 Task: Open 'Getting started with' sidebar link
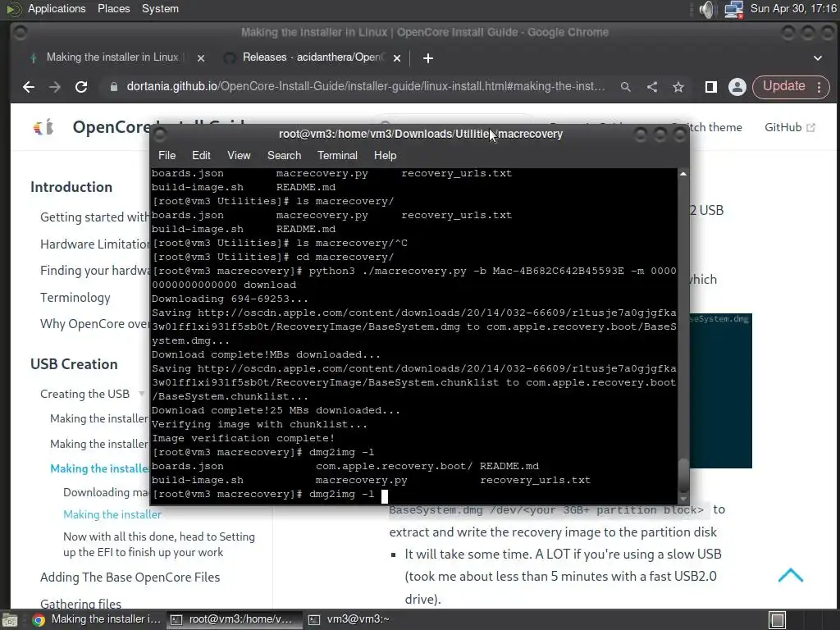point(95,217)
